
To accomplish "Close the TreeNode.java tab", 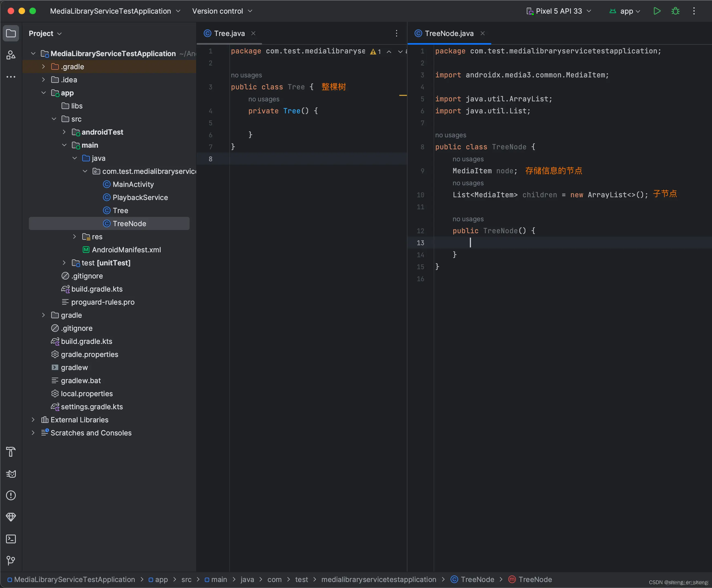I will [x=482, y=33].
